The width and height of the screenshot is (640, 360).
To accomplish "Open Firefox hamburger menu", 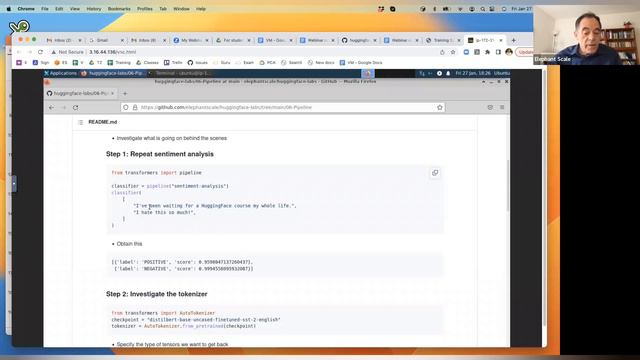I will pyautogui.click(x=502, y=107).
